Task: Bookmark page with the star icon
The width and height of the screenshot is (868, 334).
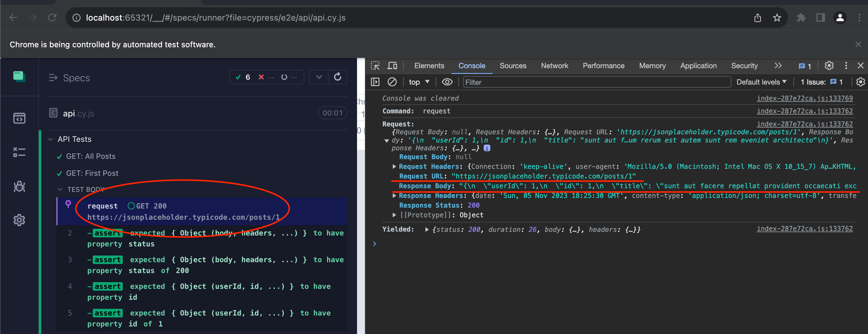Action: [777, 18]
